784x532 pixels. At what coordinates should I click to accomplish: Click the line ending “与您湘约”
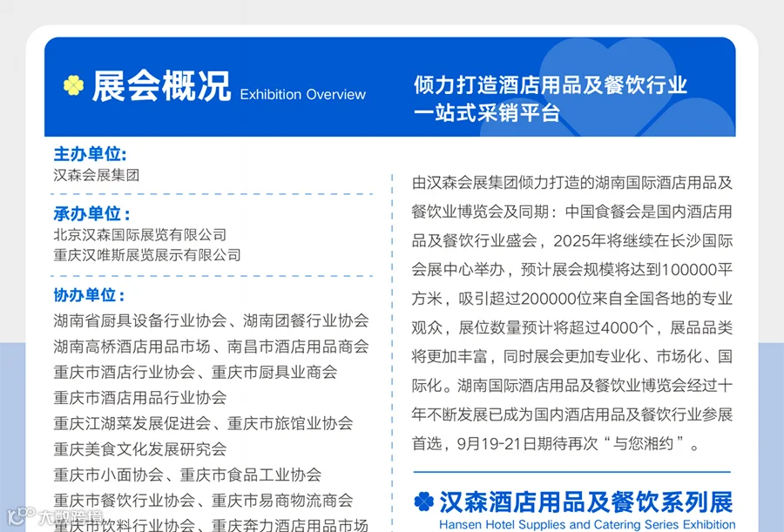click(x=555, y=443)
